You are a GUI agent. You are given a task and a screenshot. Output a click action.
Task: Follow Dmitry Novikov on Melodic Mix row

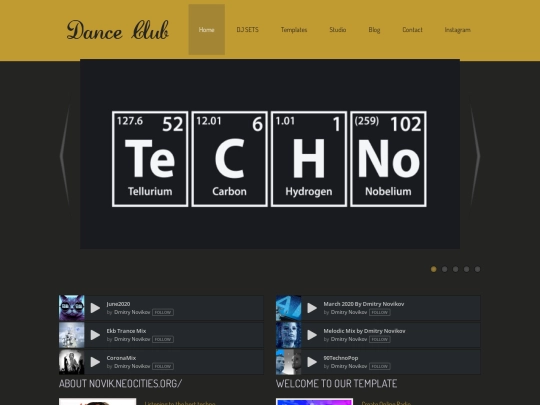(380, 339)
